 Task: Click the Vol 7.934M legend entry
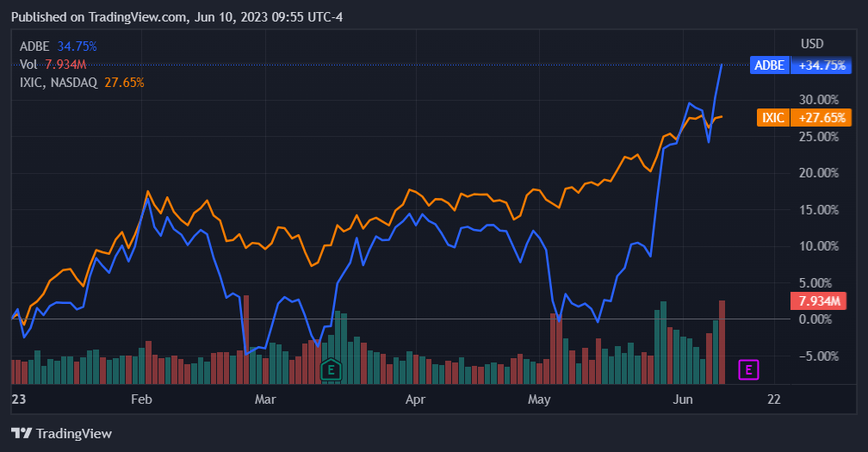(x=53, y=65)
